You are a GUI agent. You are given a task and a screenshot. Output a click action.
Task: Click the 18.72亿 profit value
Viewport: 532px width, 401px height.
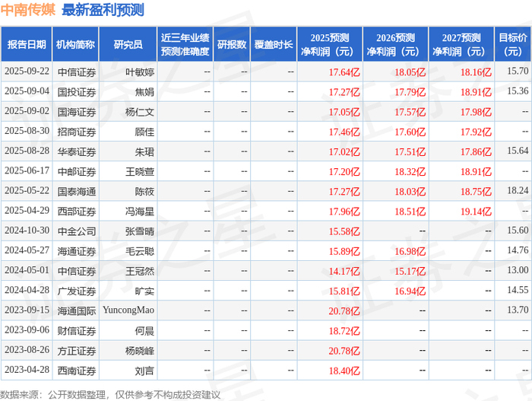pos(344,331)
